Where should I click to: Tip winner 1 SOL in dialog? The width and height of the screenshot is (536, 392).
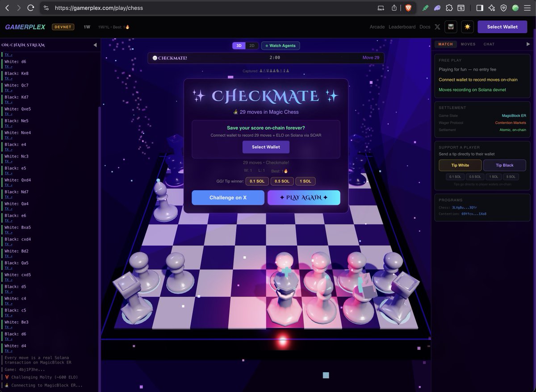point(306,181)
